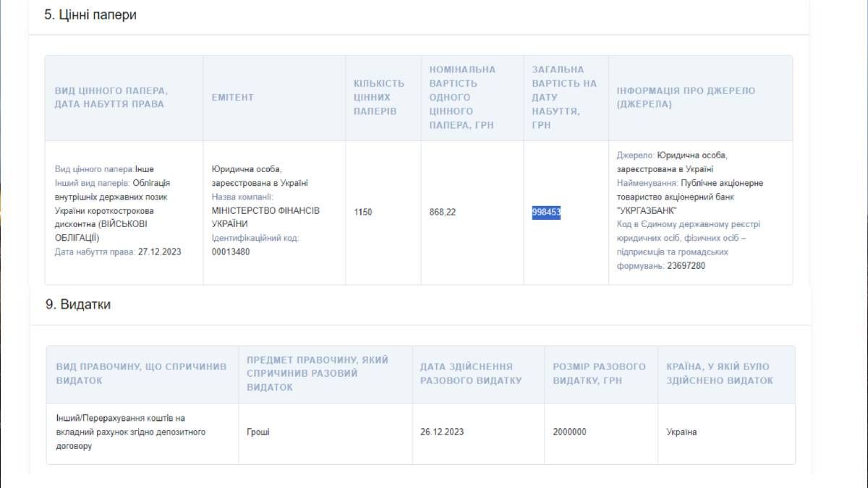Select the 'Інформація про джерело' column header
868x488 pixels.
[x=685, y=98]
